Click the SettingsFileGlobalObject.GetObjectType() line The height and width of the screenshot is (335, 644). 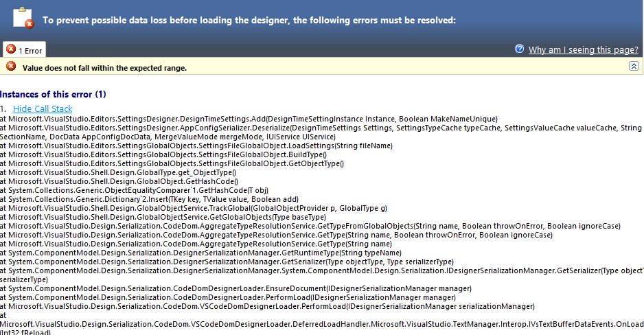tap(172, 163)
